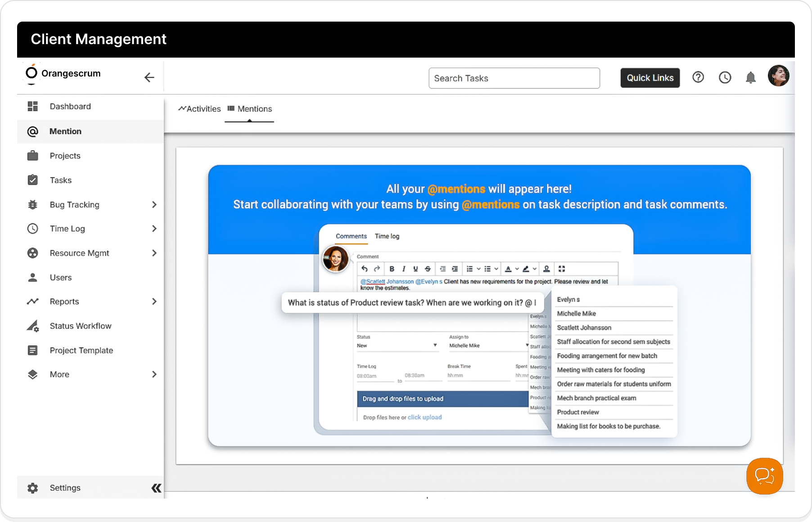
Task: Select the Mention @ icon in sidebar
Action: 32,131
